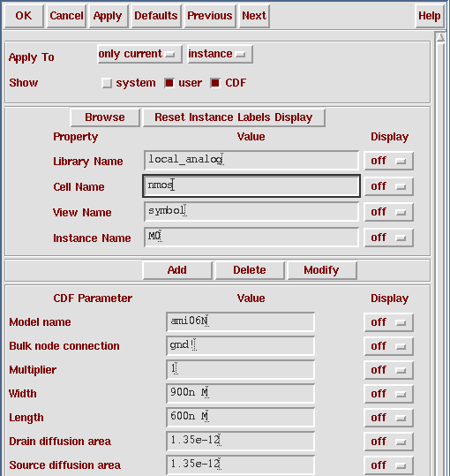
Task: Click the scrollbar up arrow
Action: pos(440,38)
